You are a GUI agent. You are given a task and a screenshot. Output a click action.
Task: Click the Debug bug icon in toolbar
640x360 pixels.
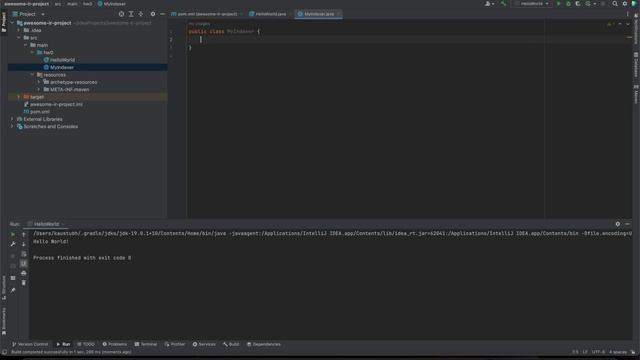coord(568,4)
